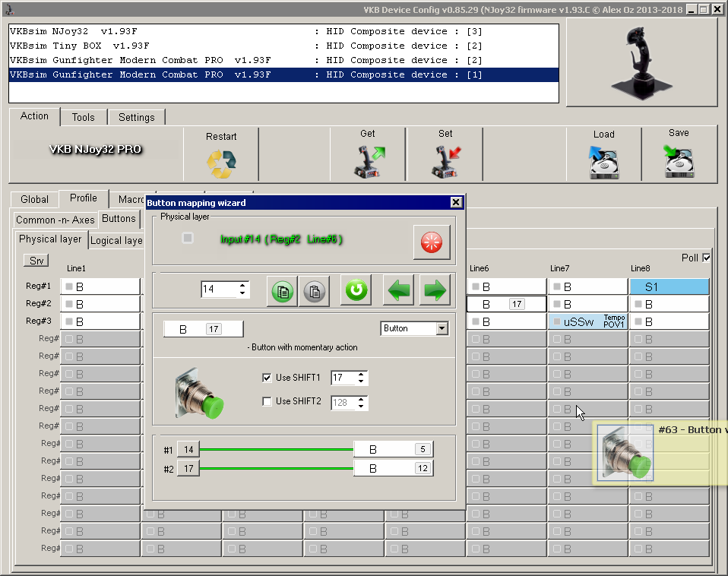Click Reg#2 Line1 B cell
The image size is (728, 576).
pyautogui.click(x=100, y=304)
